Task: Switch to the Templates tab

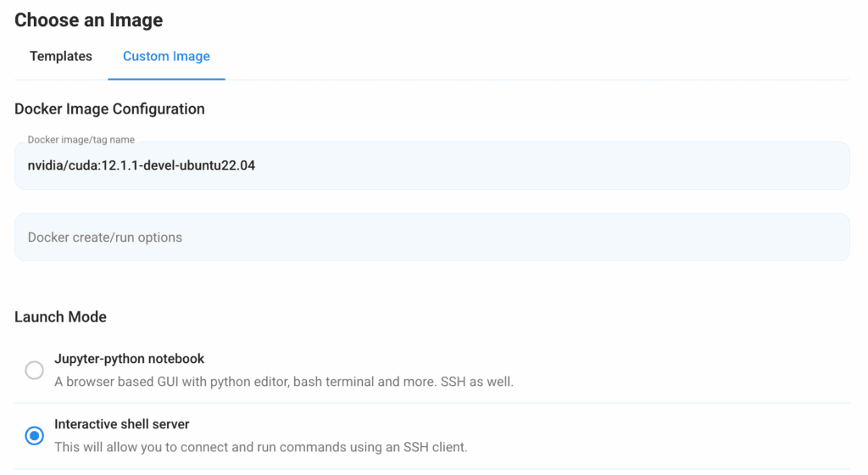Action: point(61,57)
